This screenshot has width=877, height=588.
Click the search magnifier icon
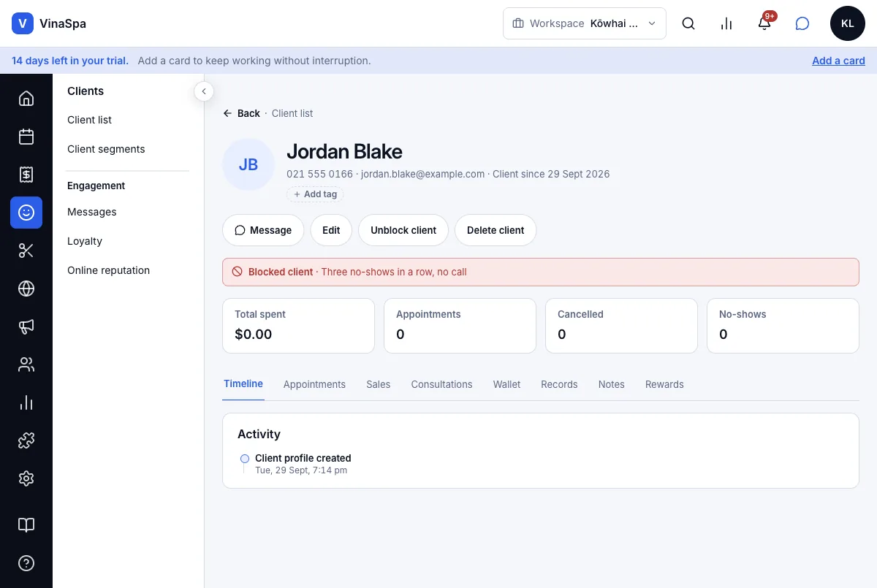688,23
